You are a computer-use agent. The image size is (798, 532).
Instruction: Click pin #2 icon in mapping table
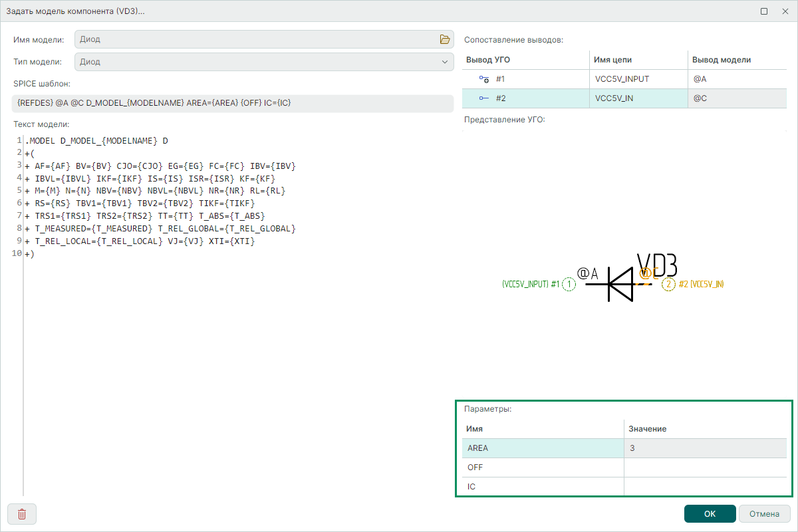coord(484,98)
